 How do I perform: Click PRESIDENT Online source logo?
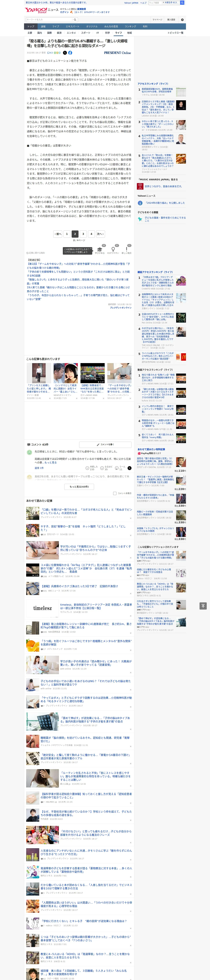tap(117, 53)
